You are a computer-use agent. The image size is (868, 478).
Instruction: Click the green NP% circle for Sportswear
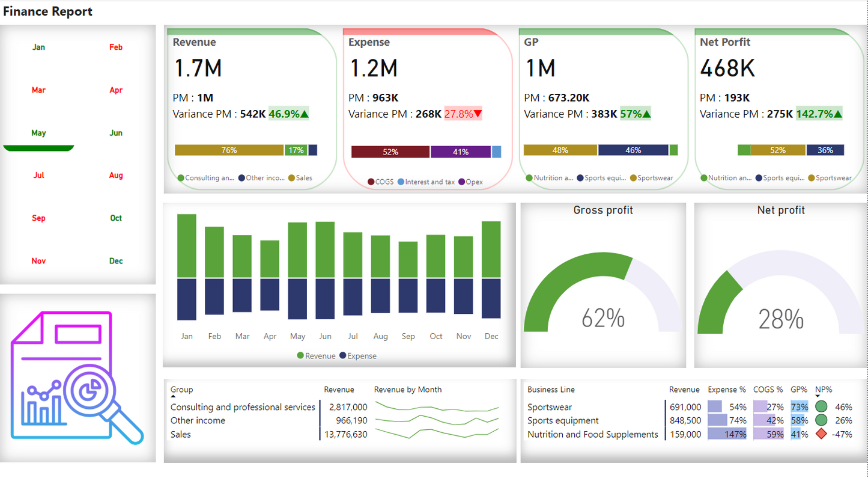[x=821, y=407]
